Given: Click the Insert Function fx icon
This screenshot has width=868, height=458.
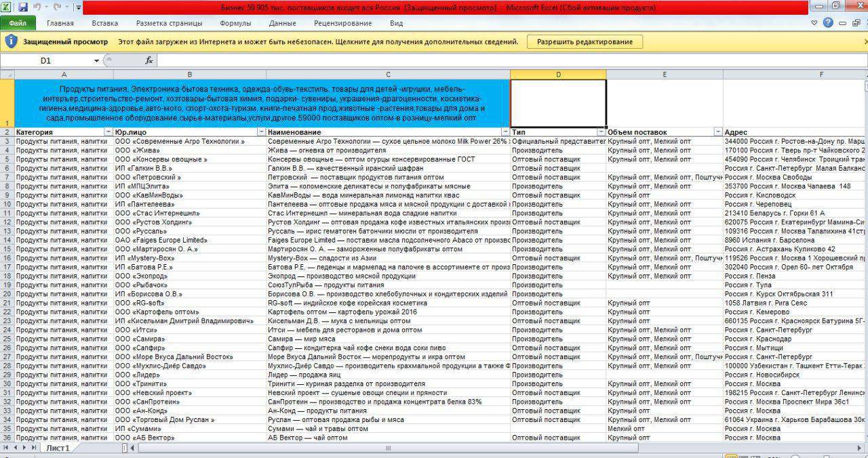Looking at the screenshot, I should click(x=149, y=61).
